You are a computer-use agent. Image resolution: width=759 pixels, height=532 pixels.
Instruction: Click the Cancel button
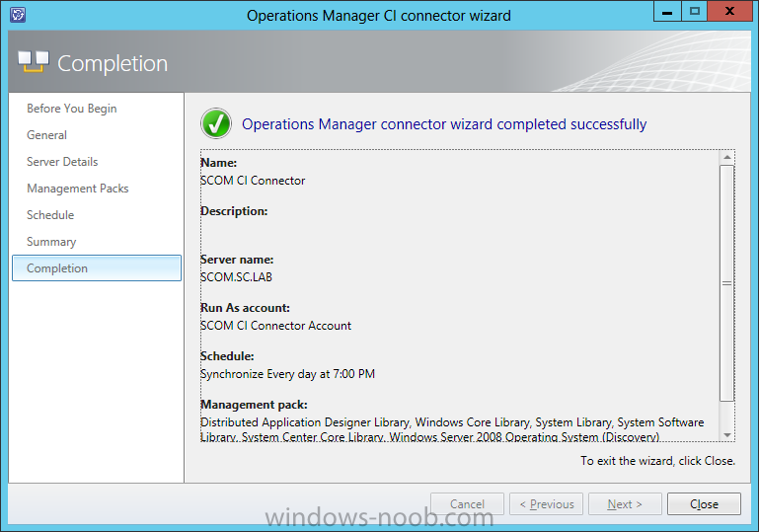point(467,504)
